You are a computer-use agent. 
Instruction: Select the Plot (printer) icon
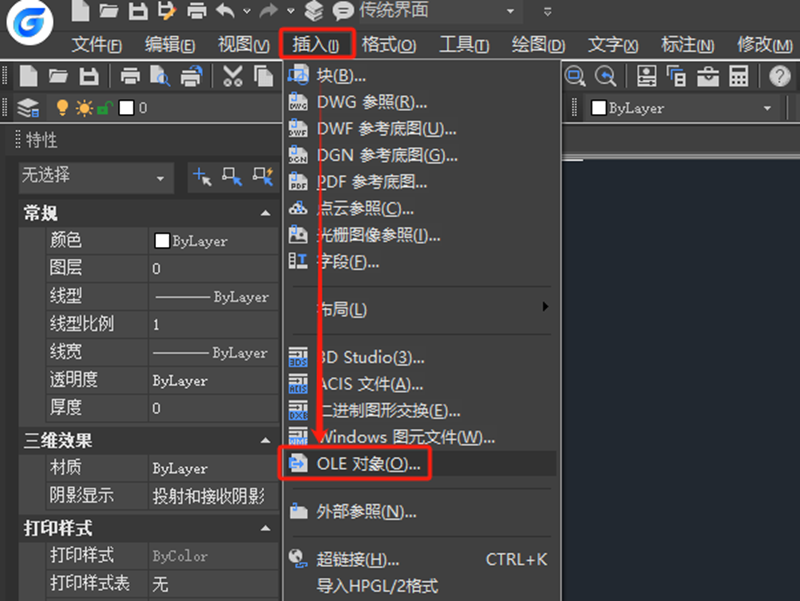coord(129,77)
